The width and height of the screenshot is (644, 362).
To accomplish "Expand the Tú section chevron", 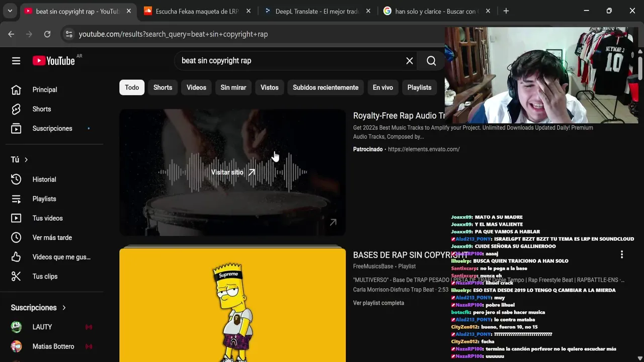I will pyautogui.click(x=26, y=160).
